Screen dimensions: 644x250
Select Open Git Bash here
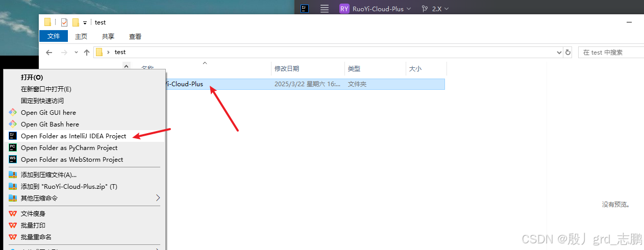tap(85, 124)
